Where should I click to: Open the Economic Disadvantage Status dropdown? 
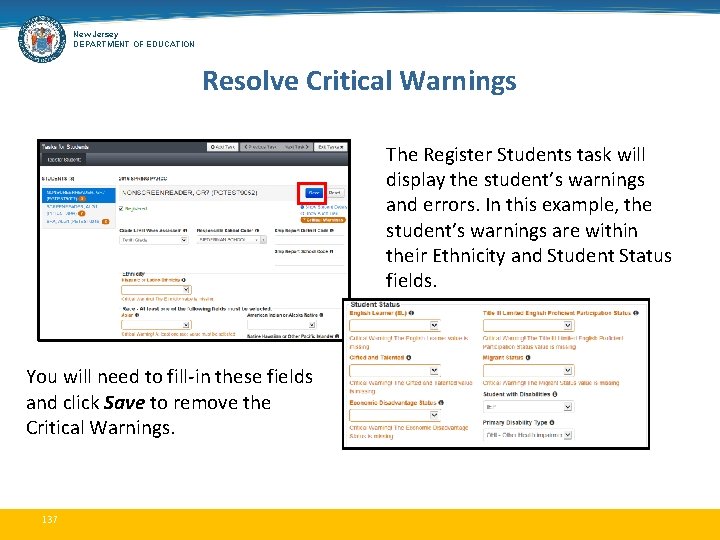(395, 416)
